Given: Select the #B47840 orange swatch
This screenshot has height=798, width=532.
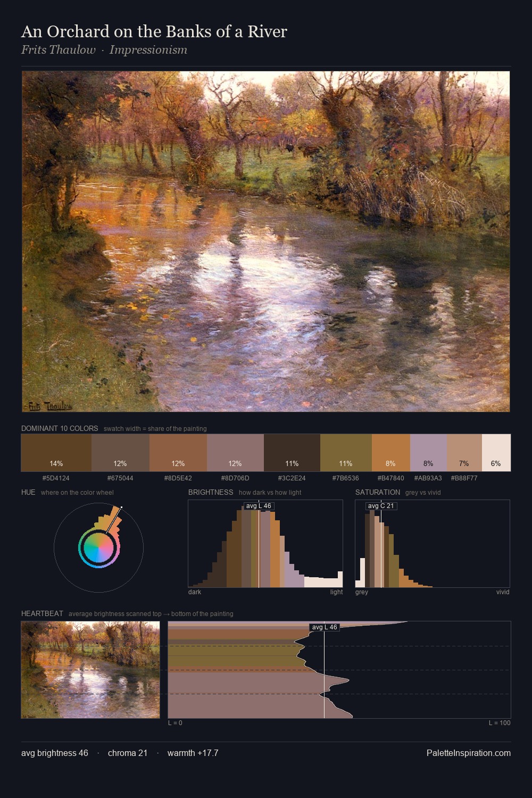Looking at the screenshot, I should [391, 453].
